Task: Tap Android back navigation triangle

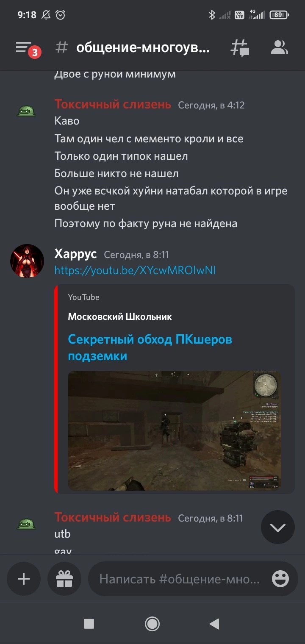Action: click(214, 624)
